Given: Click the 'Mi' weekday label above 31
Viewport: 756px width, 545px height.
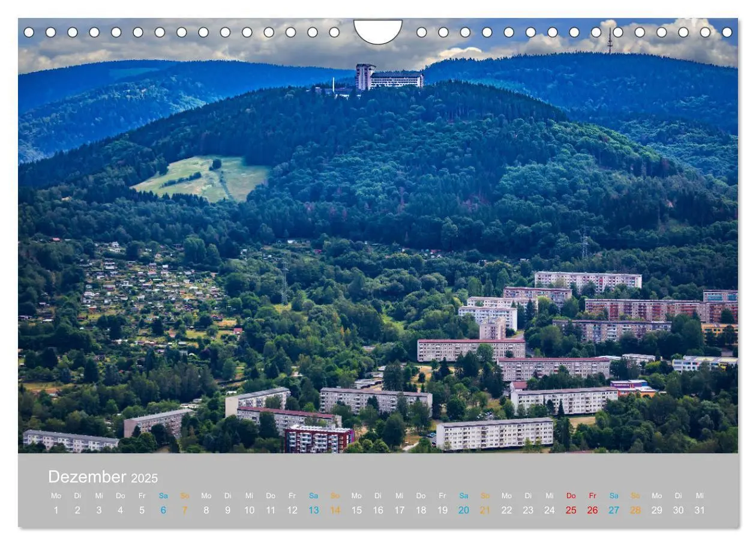Looking at the screenshot, I should tap(700, 496).
